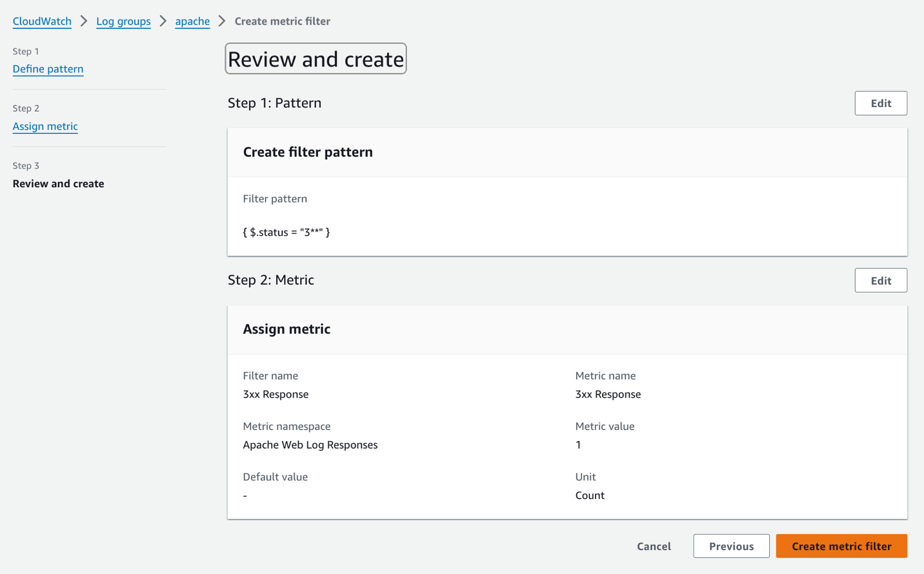Click the Apache Web Log Responses namespace value
This screenshot has height=574, width=924.
[310, 445]
